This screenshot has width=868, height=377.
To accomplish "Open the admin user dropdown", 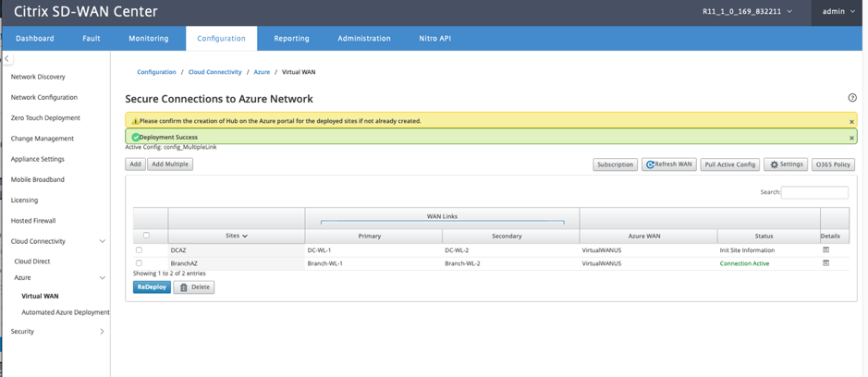I will point(839,11).
